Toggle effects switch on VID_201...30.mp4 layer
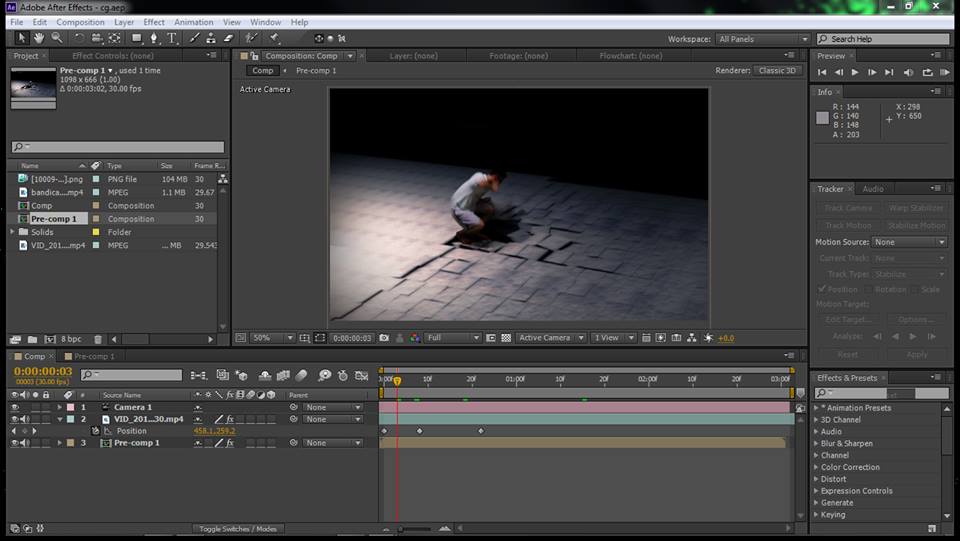960x541 pixels. pos(230,419)
